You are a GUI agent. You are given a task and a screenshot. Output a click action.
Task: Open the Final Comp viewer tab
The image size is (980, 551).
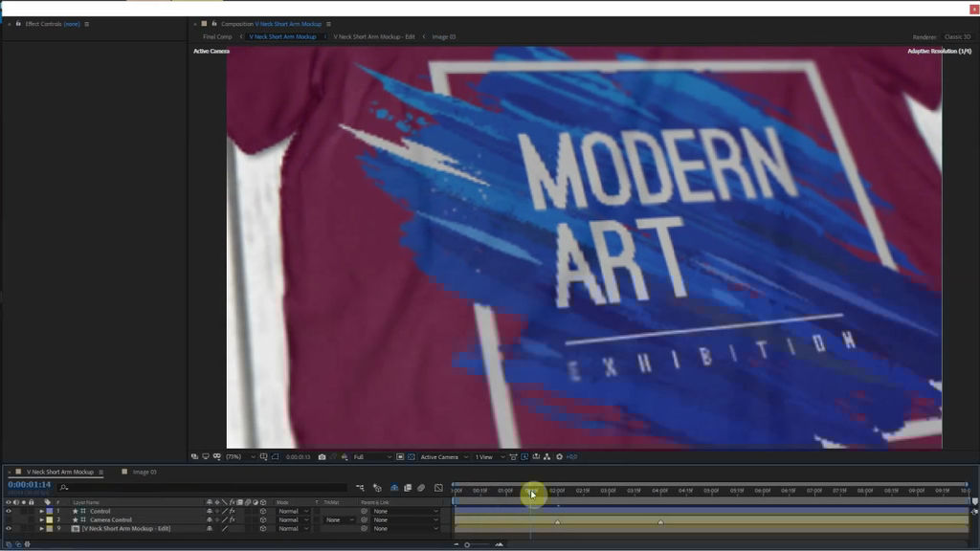tap(214, 36)
